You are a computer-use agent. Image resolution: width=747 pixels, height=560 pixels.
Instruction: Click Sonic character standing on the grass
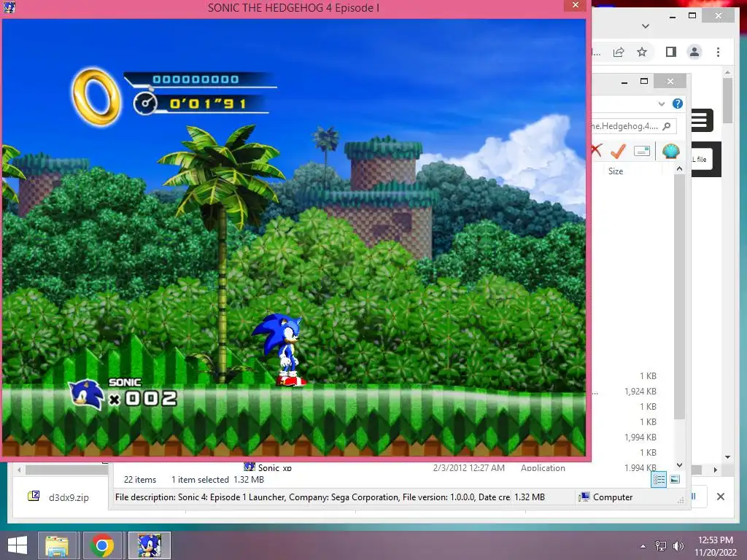[281, 349]
